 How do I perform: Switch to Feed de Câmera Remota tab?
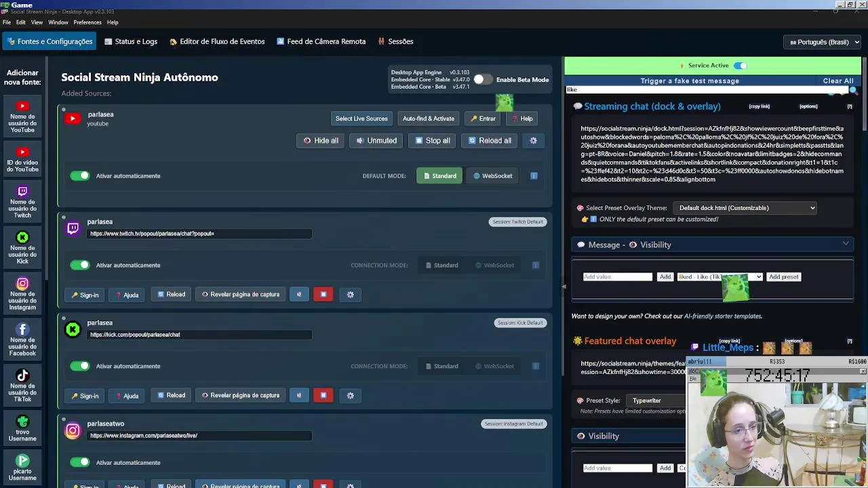coord(321,41)
